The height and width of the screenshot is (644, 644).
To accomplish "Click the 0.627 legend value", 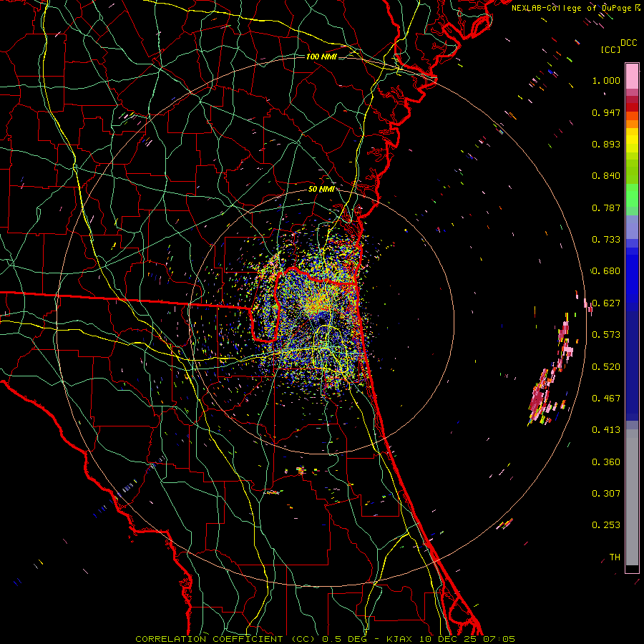I will coord(606,303).
